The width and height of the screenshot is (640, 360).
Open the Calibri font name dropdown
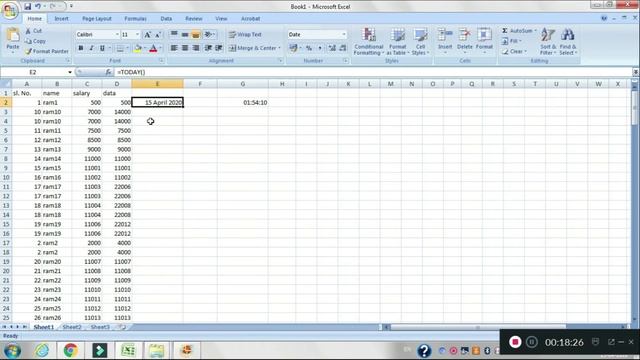[x=117, y=35]
